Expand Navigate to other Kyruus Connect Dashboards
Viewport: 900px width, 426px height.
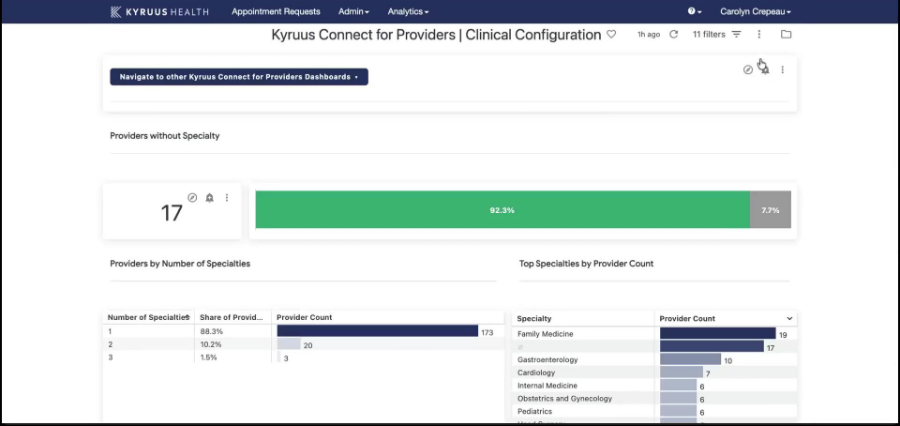tap(239, 77)
